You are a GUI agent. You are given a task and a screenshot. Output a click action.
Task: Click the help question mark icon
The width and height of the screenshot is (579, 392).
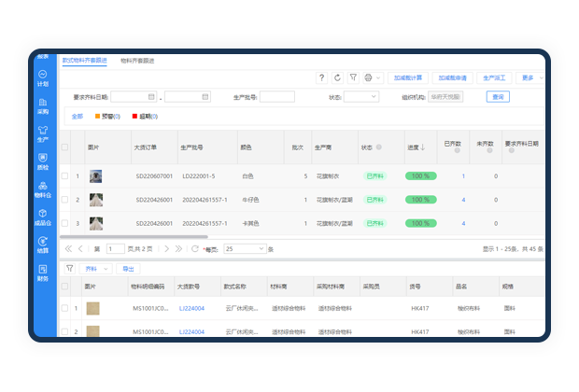click(x=322, y=77)
